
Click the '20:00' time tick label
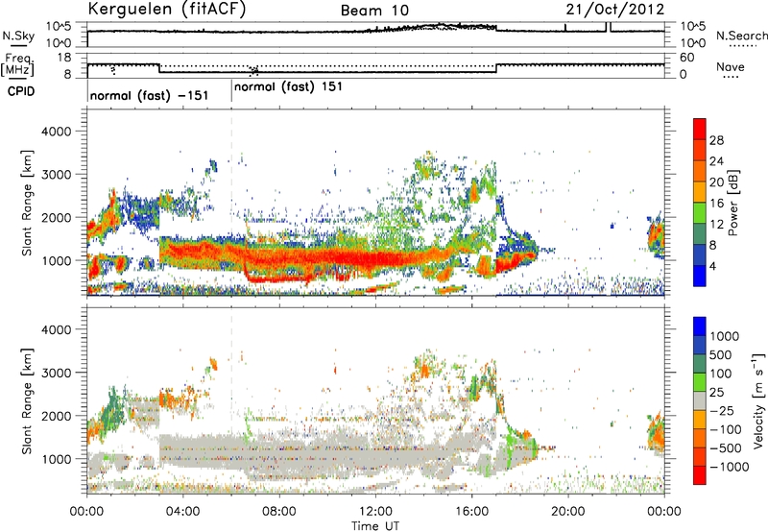coord(568,512)
